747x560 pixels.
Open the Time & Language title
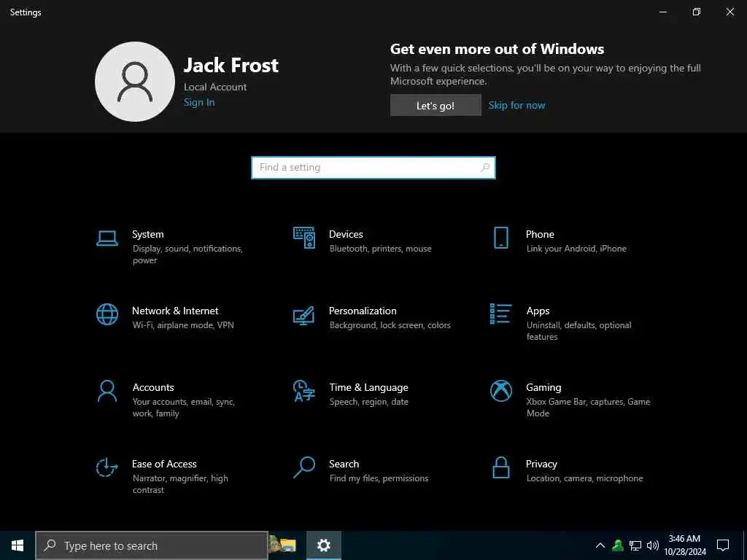368,388
